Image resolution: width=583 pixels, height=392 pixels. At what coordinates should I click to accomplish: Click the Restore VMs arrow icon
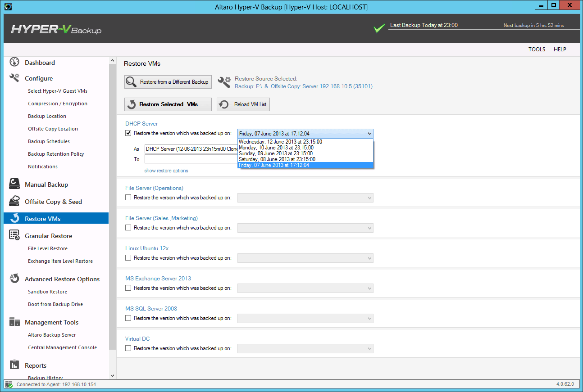click(14, 218)
